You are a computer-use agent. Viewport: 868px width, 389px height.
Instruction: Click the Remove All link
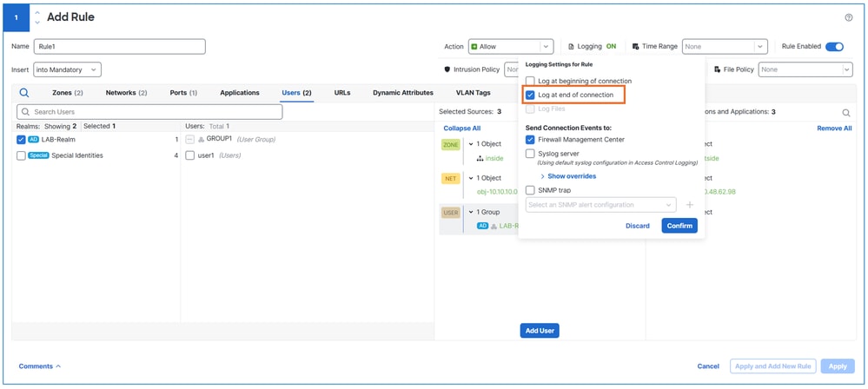(834, 129)
